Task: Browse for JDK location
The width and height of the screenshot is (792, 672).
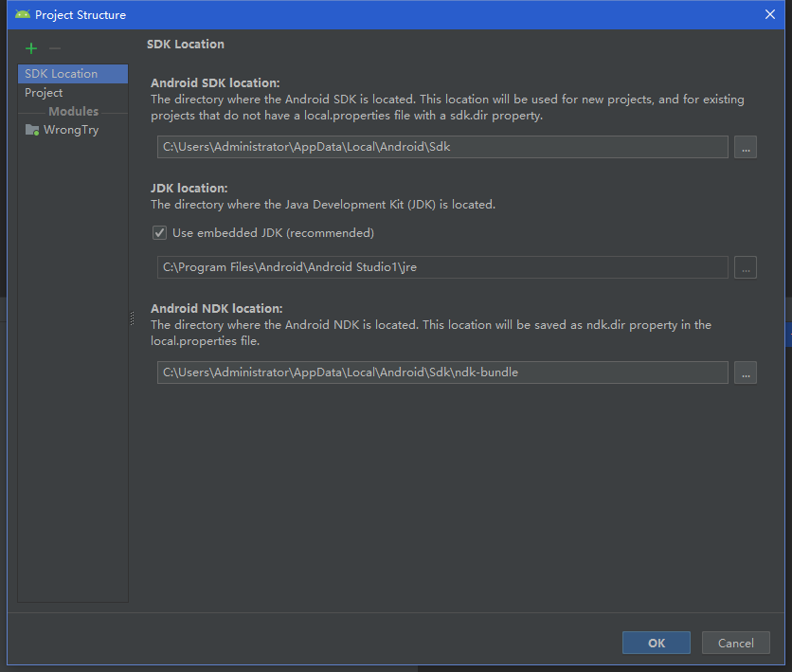Action: tap(746, 267)
